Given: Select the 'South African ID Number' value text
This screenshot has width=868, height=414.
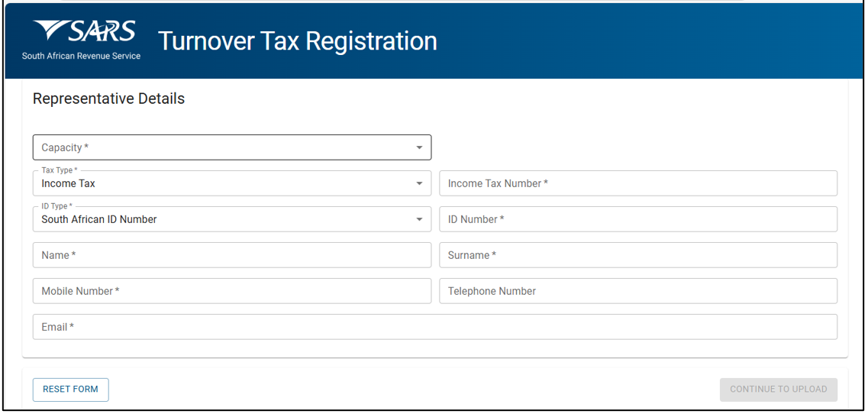Looking at the screenshot, I should [x=99, y=220].
